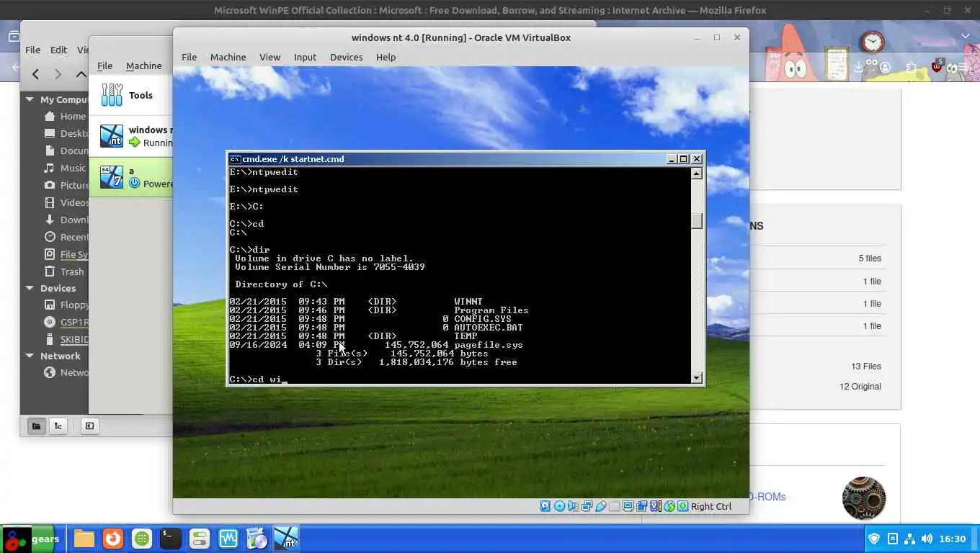Click the Right Ctrl host key label
This screenshot has height=553, width=980.
pos(710,506)
